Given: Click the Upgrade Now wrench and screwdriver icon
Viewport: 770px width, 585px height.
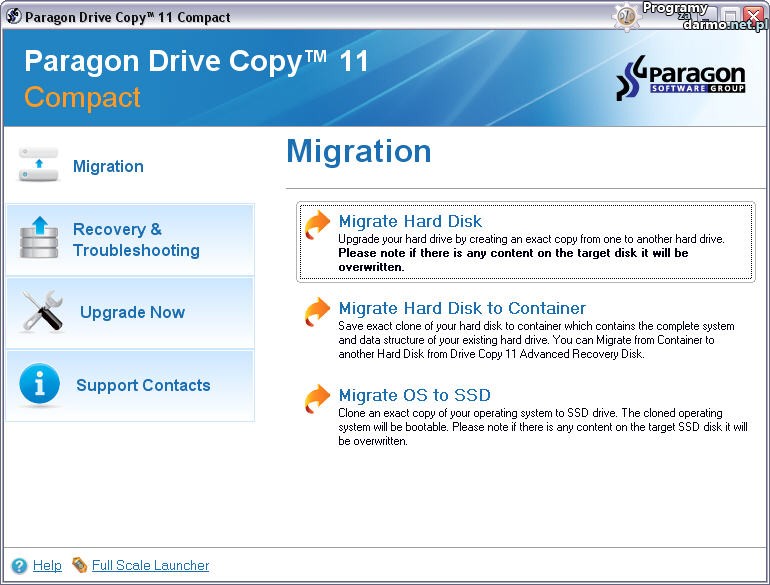Looking at the screenshot, I should point(42,312).
